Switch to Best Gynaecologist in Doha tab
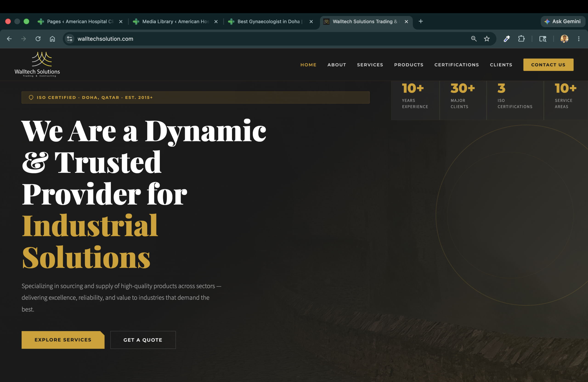588x382 pixels. pos(271,22)
